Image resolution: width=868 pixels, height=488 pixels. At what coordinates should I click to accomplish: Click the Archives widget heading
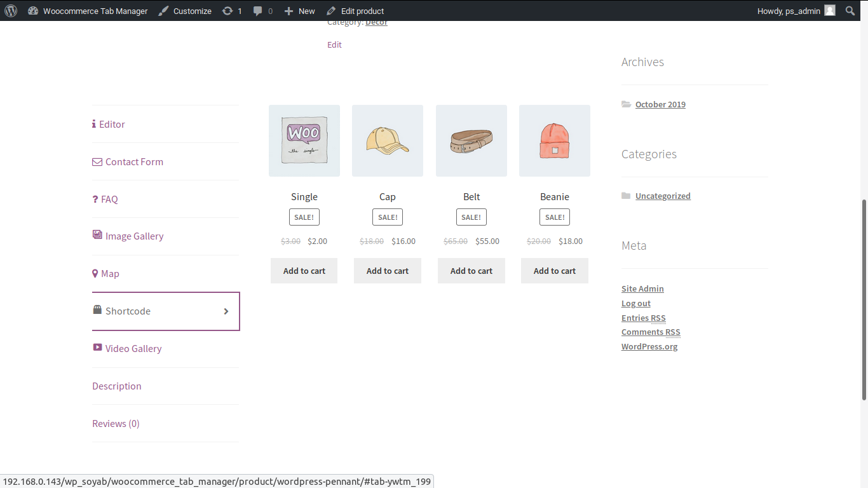(x=642, y=62)
